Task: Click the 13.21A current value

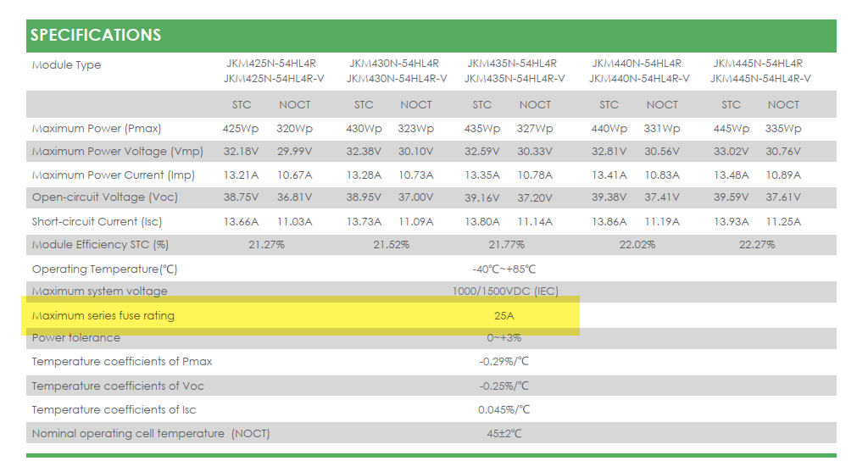Action: click(x=241, y=175)
